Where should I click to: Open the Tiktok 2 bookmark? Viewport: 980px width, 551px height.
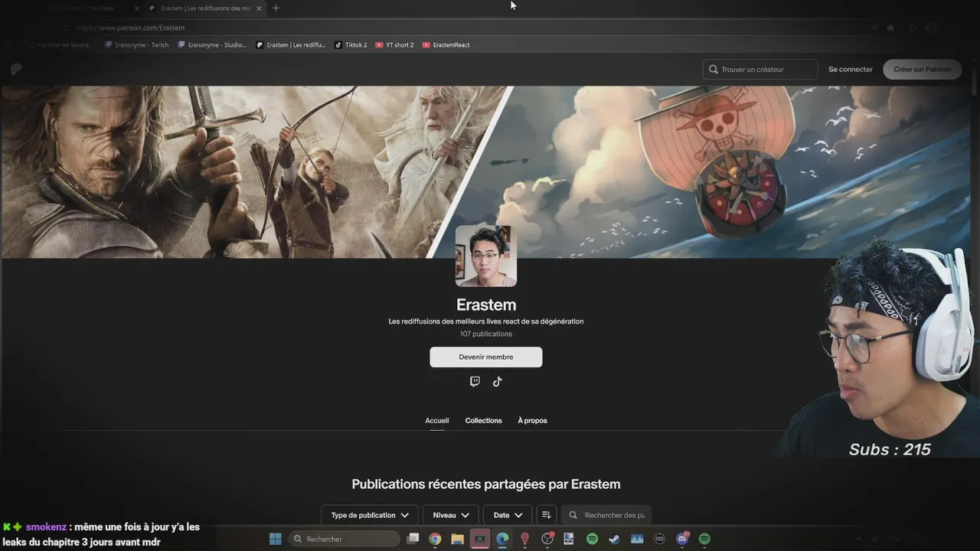351,45
